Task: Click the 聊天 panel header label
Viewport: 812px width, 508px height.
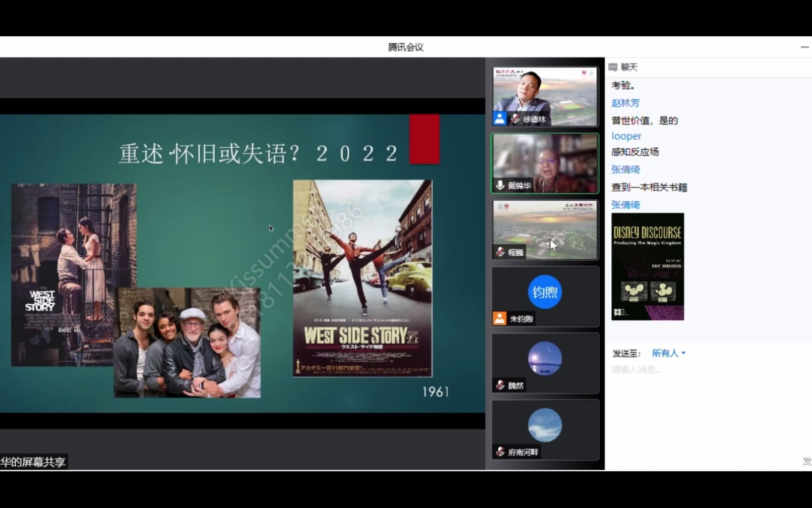Action: 629,67
